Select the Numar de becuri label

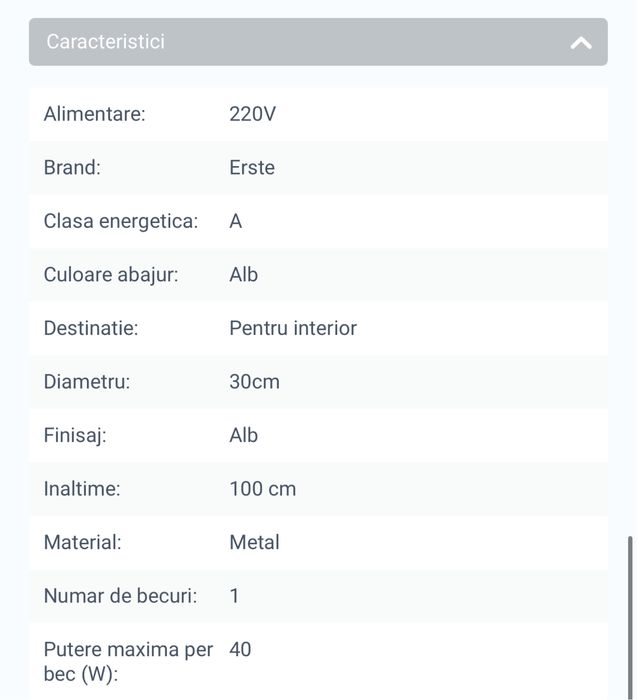point(121,596)
